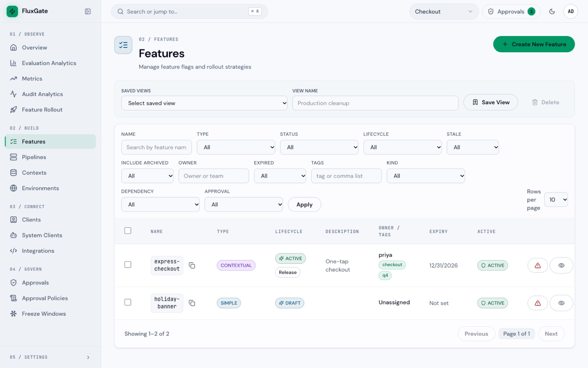
Task: Click the Owner or team input field
Action: point(214,176)
